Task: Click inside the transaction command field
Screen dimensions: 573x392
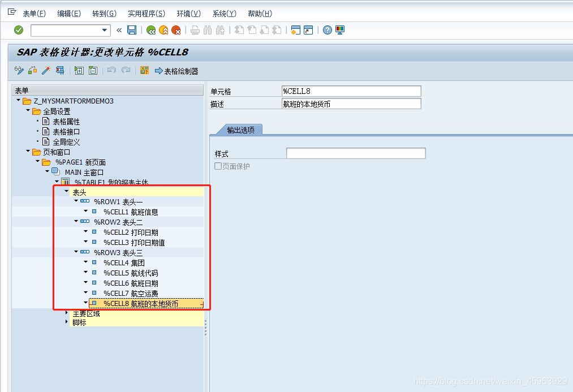Action: [66, 31]
